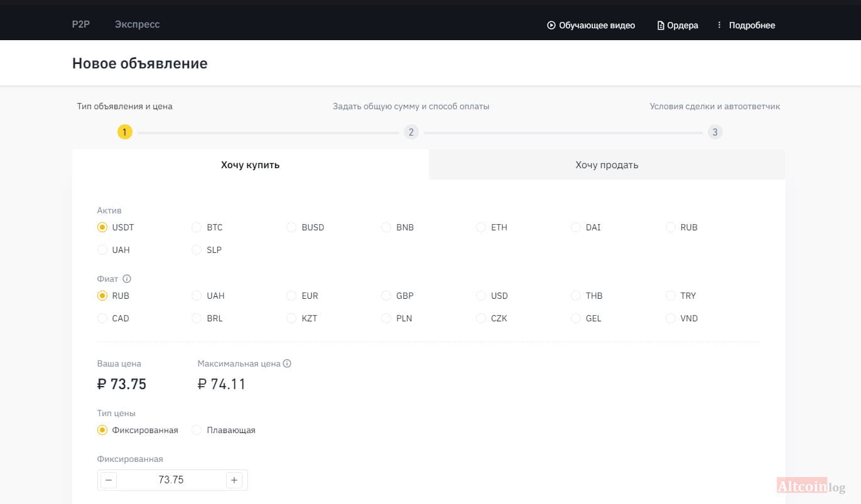The image size is (861, 504).
Task: Select DAI as the asset
Action: 586,227
